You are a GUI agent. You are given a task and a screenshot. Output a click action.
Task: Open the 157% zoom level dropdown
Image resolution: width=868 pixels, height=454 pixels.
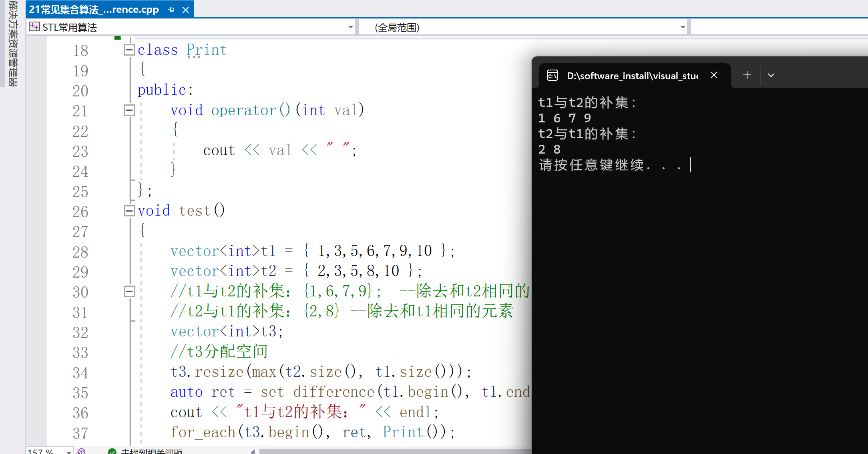(69, 452)
